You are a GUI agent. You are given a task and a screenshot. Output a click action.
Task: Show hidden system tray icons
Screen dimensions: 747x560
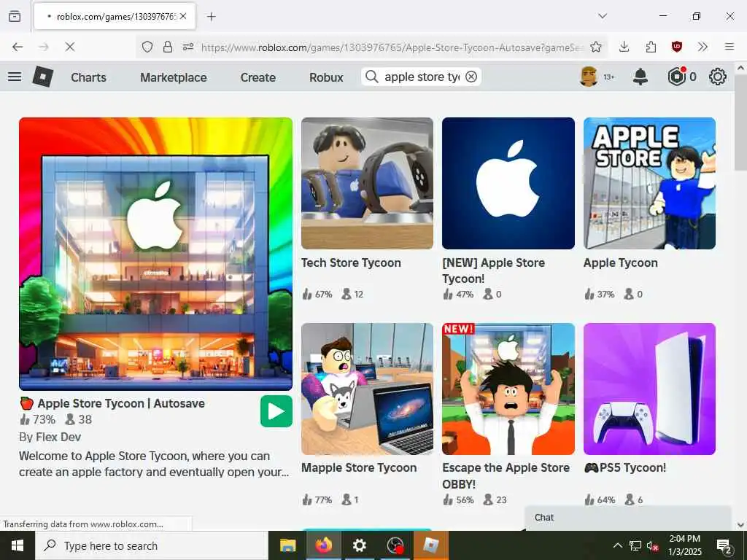617,545
